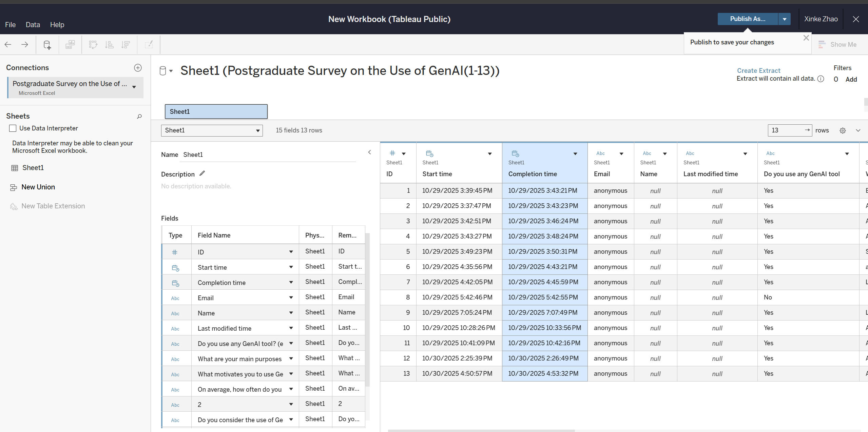Click the search sheets magnifier icon

pos(139,117)
